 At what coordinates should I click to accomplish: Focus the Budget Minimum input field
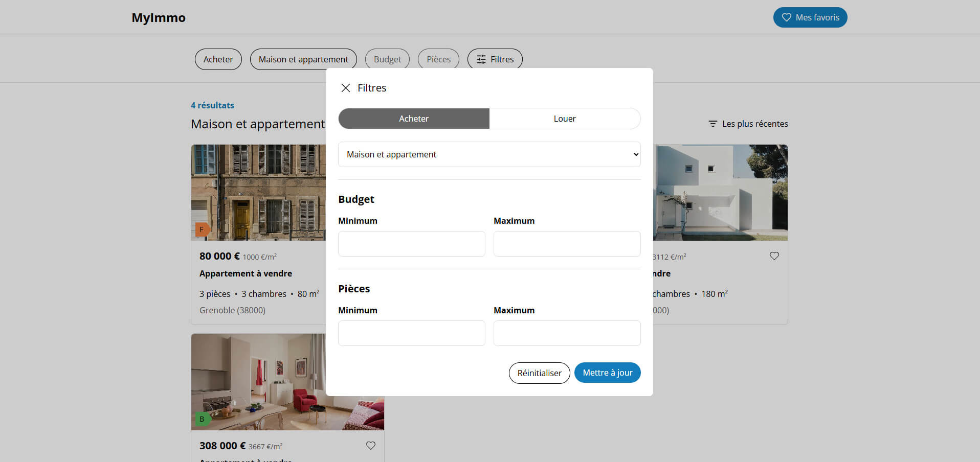[412, 244]
